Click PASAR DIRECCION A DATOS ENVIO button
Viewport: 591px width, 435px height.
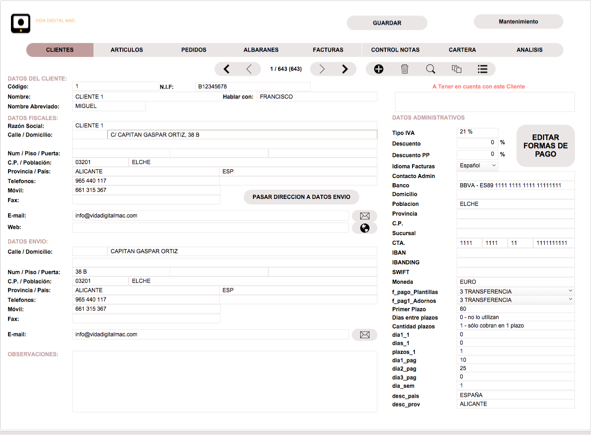[x=301, y=197]
